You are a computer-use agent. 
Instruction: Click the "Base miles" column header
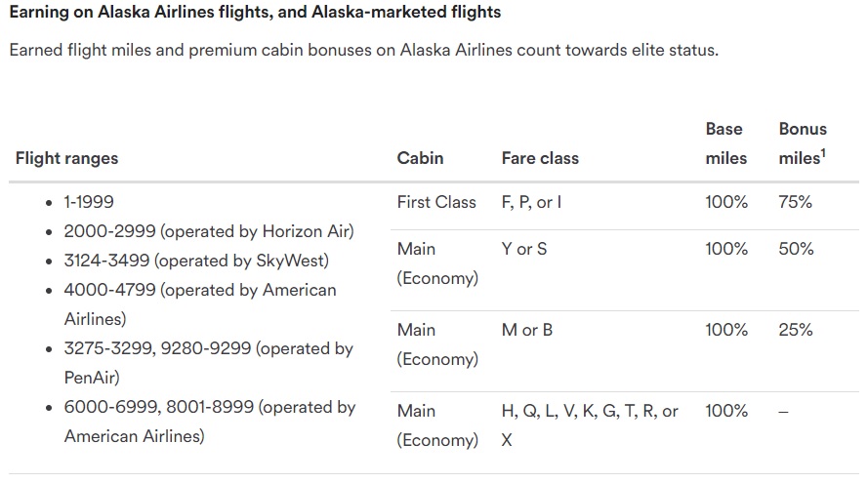click(724, 143)
